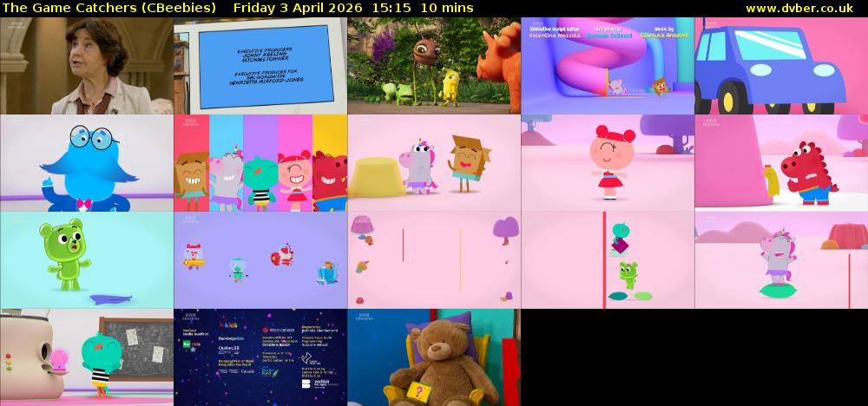Viewport: 868px width, 406px height.
Task: Select the blue executive producers credits thumbnail
Action: click(x=260, y=66)
